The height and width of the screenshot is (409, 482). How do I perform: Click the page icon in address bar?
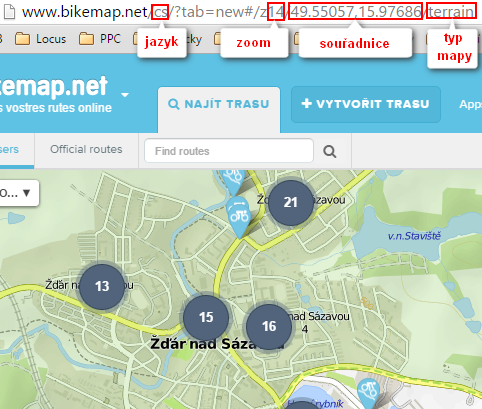point(9,12)
